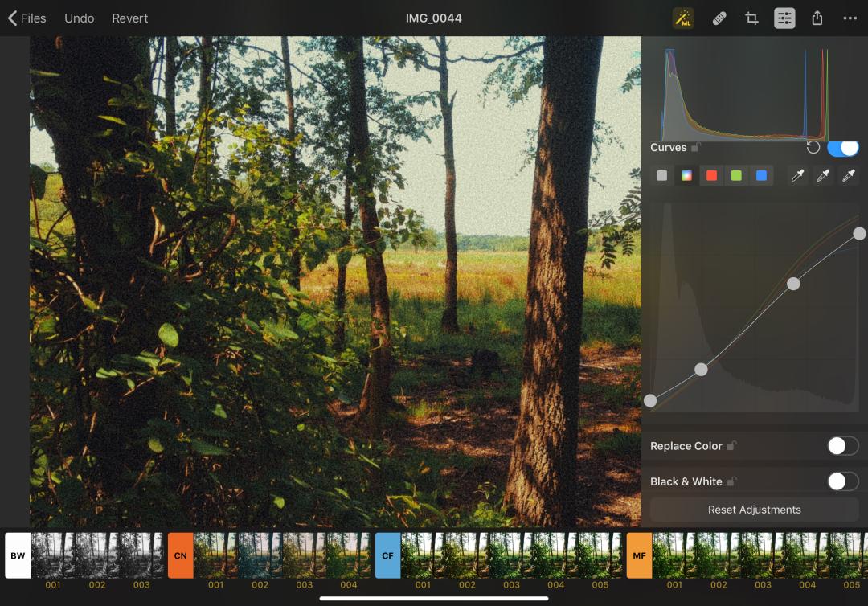868x606 pixels.
Task: Toggle the color adjustments sliders panel icon
Action: [x=784, y=18]
